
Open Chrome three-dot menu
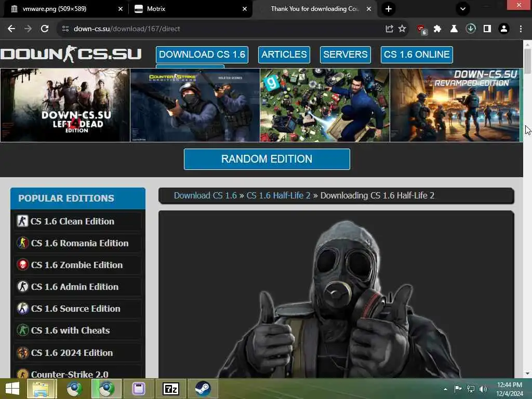(x=521, y=29)
